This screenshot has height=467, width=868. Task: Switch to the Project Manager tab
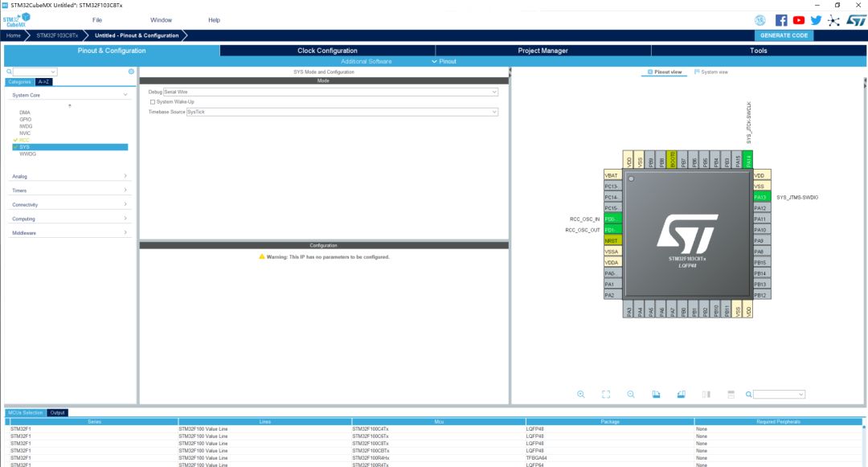pyautogui.click(x=542, y=51)
